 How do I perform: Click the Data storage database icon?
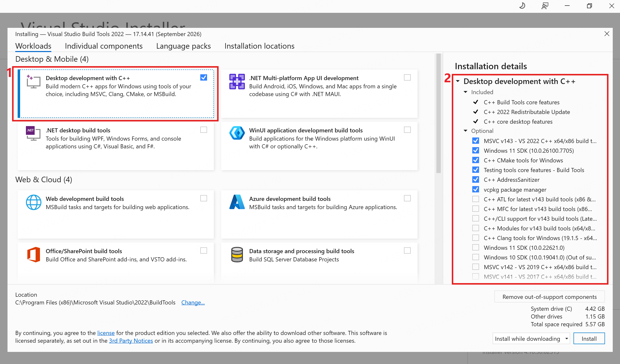tap(237, 255)
